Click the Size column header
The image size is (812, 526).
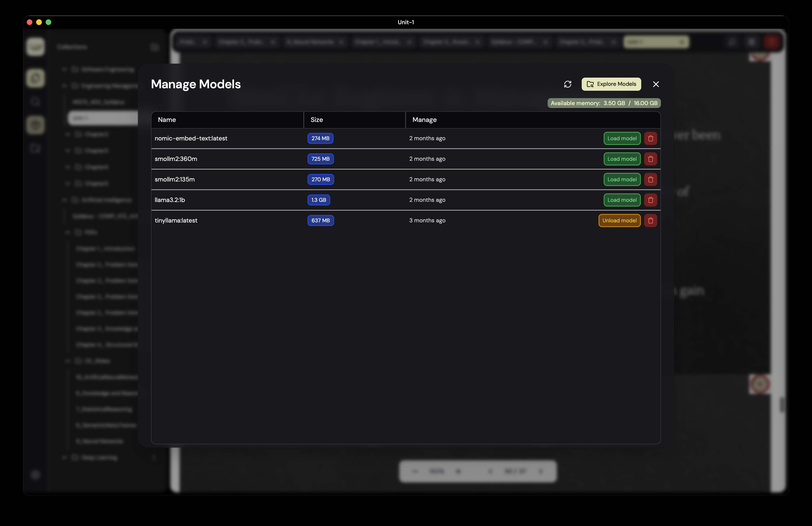point(316,120)
